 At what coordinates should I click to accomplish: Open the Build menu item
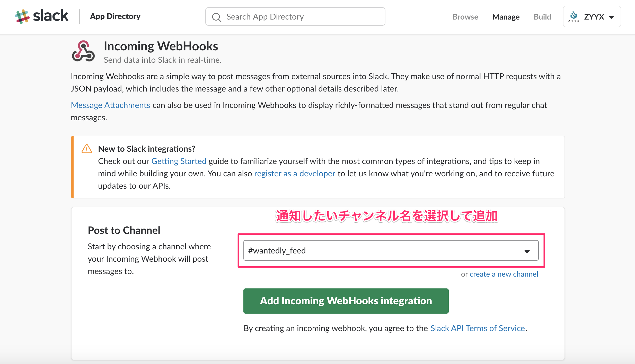[x=542, y=17]
